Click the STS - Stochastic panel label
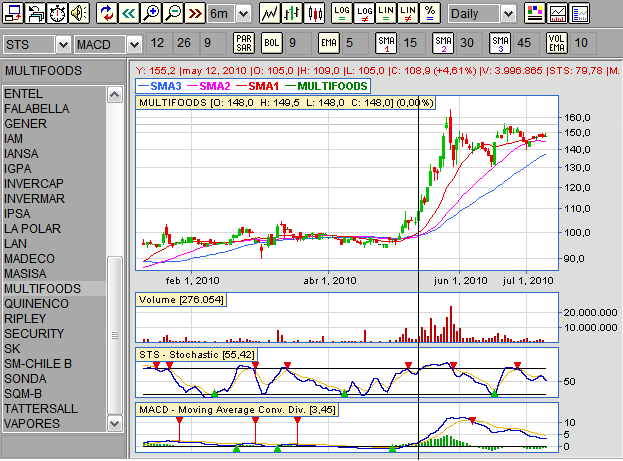623x461 pixels. (x=197, y=354)
